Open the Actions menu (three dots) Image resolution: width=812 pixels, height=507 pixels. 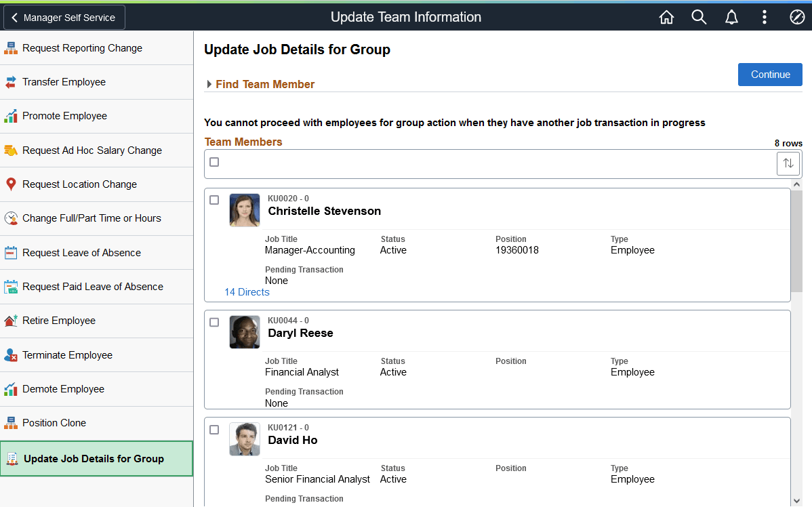click(x=764, y=17)
